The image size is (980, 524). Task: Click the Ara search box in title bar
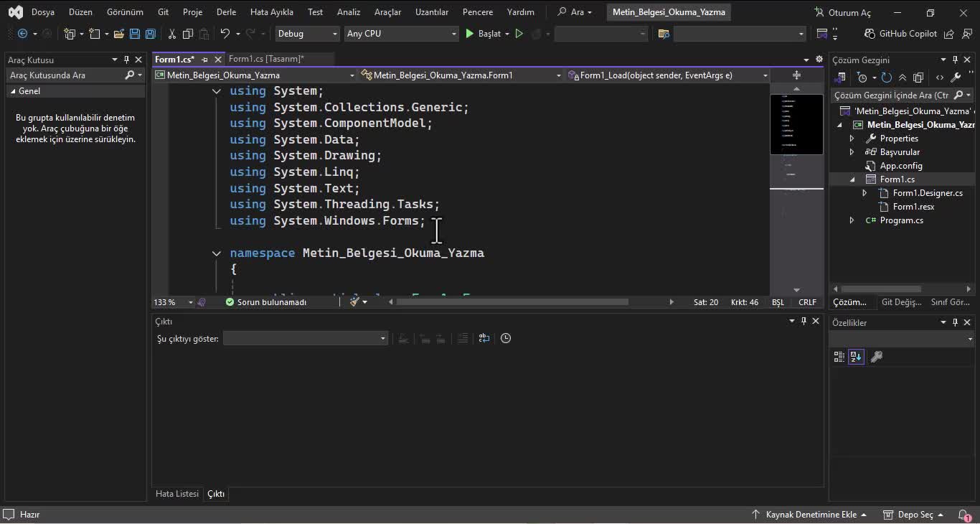click(575, 12)
